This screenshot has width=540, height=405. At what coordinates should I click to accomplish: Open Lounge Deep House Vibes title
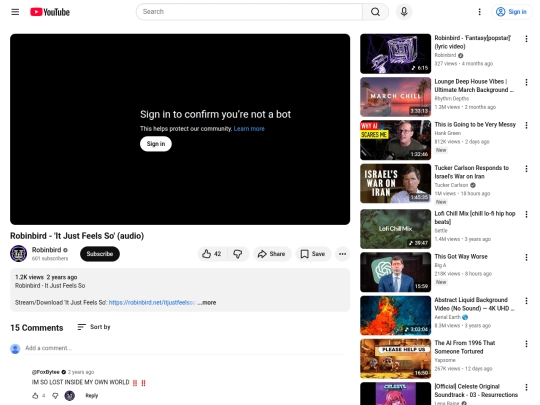[474, 86]
